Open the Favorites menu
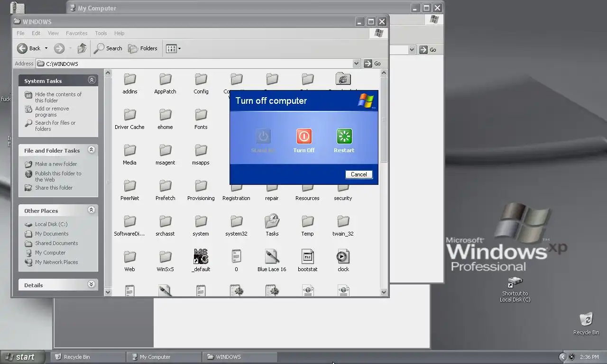 click(x=76, y=33)
